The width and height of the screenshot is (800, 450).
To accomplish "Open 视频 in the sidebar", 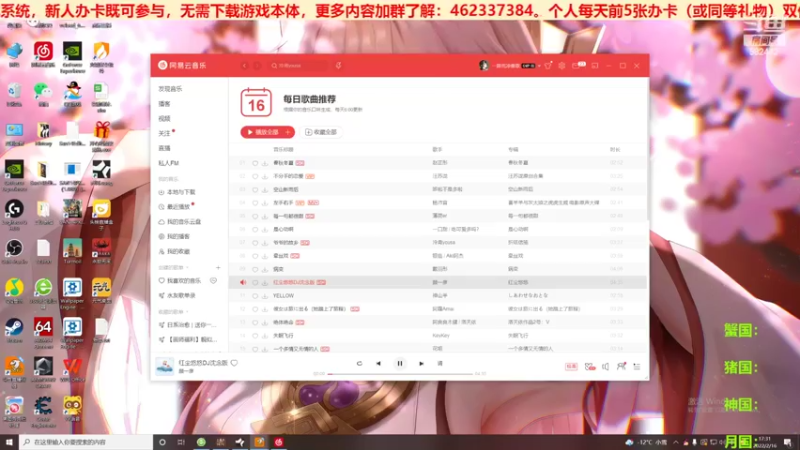I will coord(164,118).
